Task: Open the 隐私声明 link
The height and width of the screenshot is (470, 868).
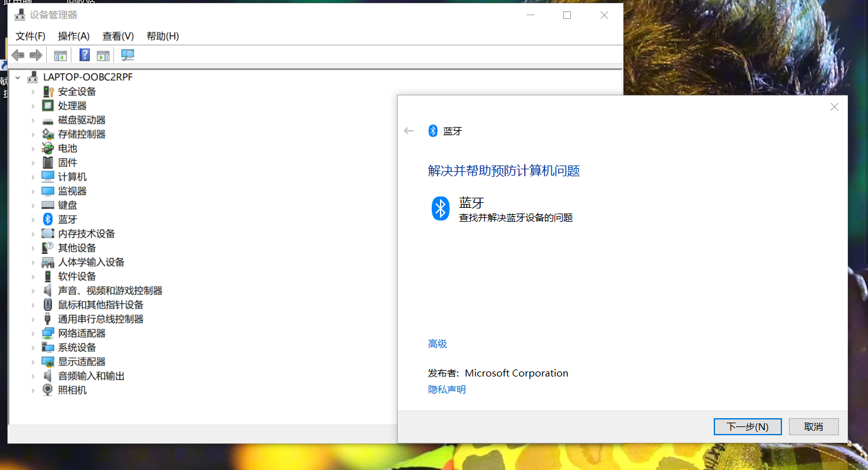Action: 447,389
